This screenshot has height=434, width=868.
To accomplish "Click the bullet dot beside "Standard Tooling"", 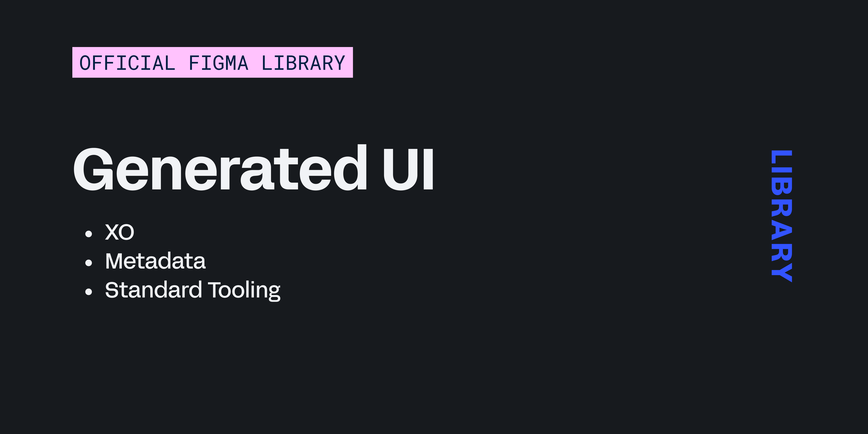I will (x=89, y=292).
